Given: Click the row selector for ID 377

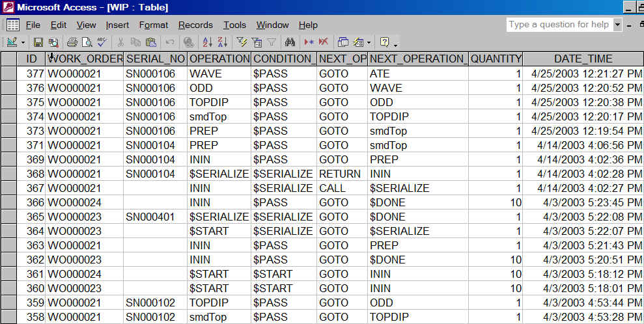Looking at the screenshot, I should (8, 74).
